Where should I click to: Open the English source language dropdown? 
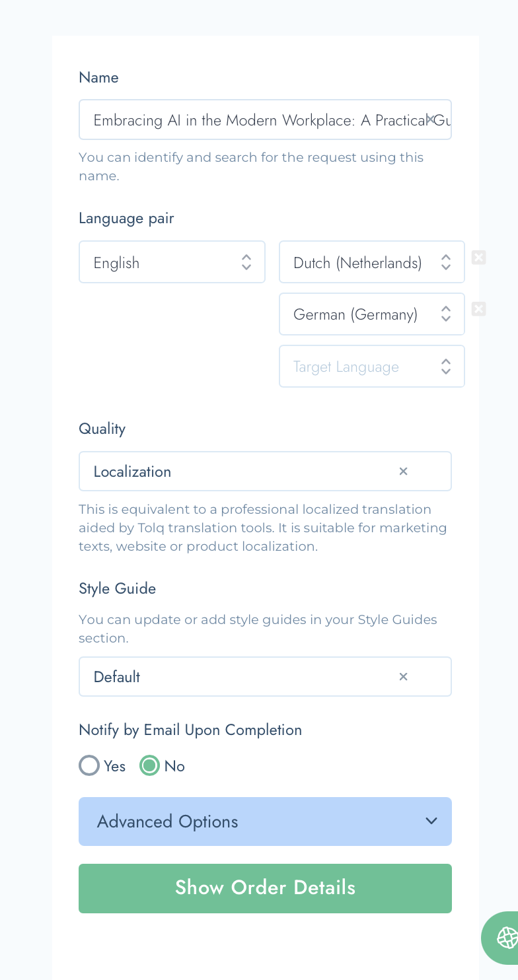(x=172, y=262)
